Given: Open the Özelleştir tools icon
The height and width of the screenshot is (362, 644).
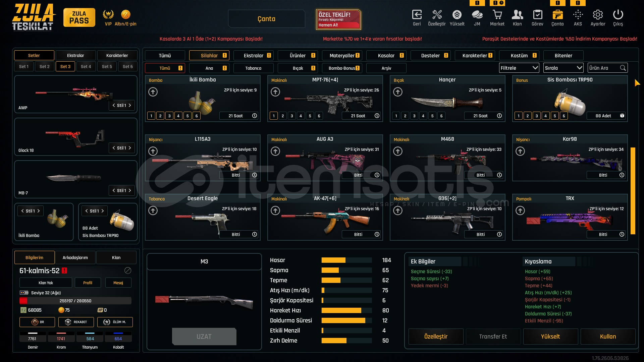Looking at the screenshot, I should [x=437, y=15].
